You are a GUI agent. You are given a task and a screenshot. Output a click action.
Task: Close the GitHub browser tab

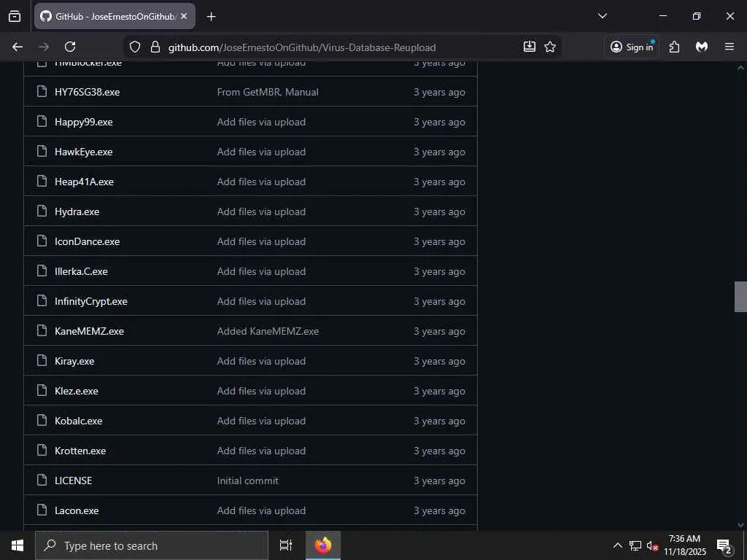tap(184, 16)
